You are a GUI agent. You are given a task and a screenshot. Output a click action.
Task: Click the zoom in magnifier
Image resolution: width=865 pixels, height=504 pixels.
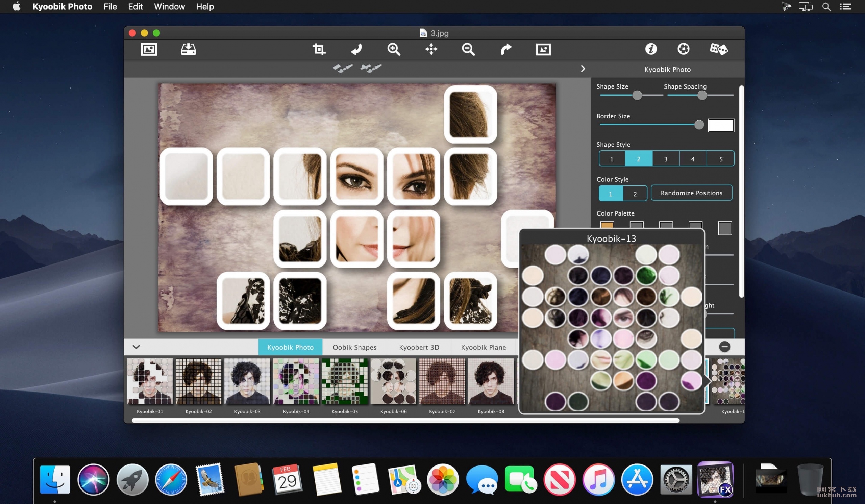click(x=394, y=49)
